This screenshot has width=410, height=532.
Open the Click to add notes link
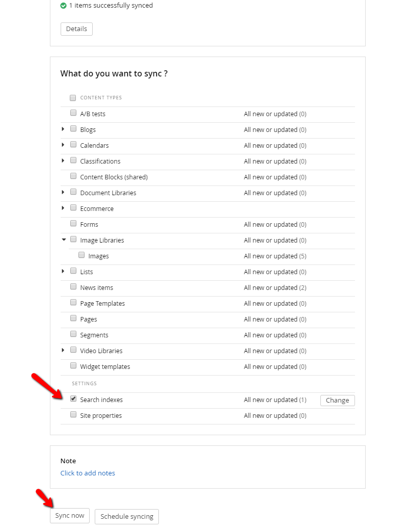coord(88,473)
